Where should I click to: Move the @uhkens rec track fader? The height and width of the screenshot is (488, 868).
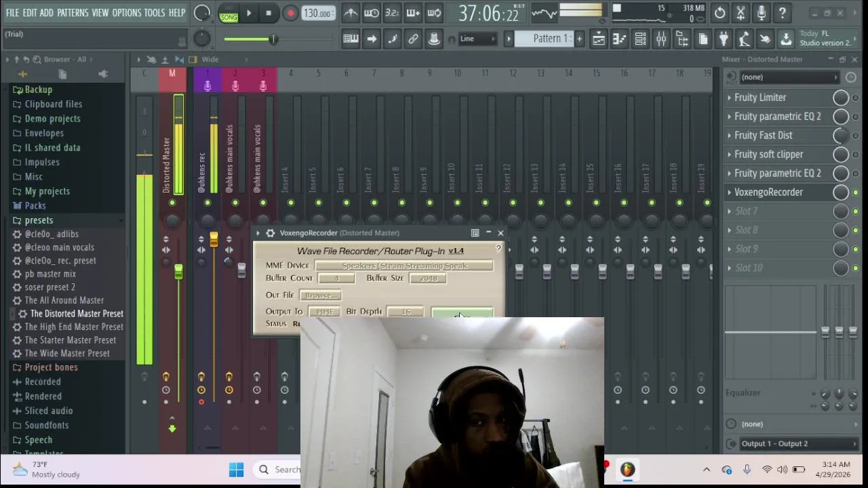214,239
